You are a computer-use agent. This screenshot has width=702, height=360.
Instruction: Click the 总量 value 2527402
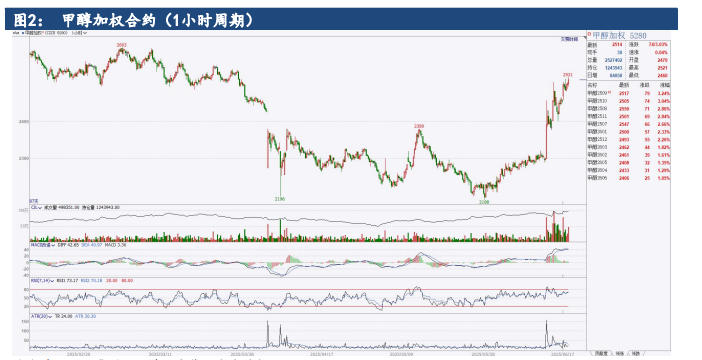coord(614,60)
